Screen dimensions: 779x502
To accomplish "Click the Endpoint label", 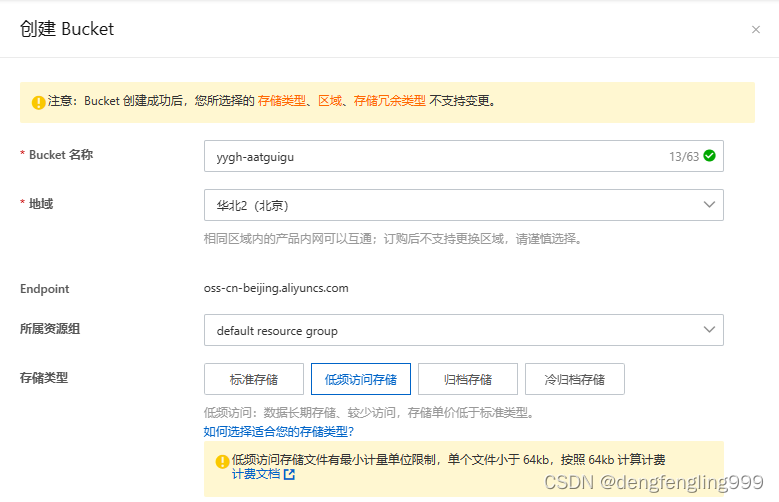I will pos(45,289).
